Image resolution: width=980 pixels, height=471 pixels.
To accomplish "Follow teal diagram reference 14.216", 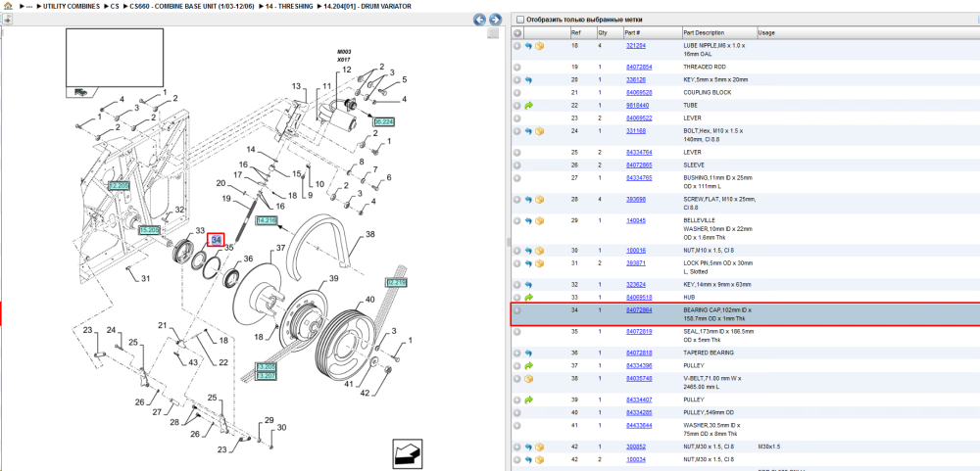I will (267, 220).
